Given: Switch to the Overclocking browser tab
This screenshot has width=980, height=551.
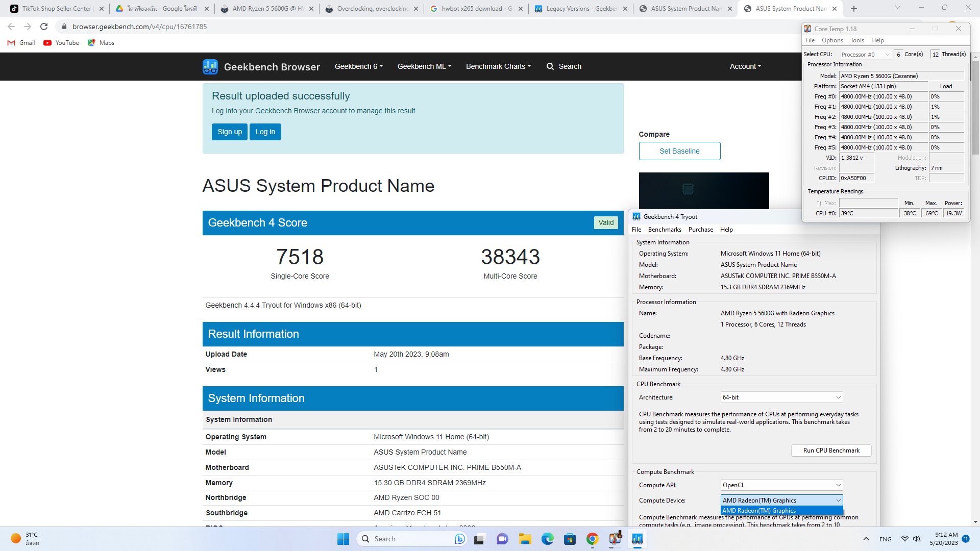Looking at the screenshot, I should [372, 9].
